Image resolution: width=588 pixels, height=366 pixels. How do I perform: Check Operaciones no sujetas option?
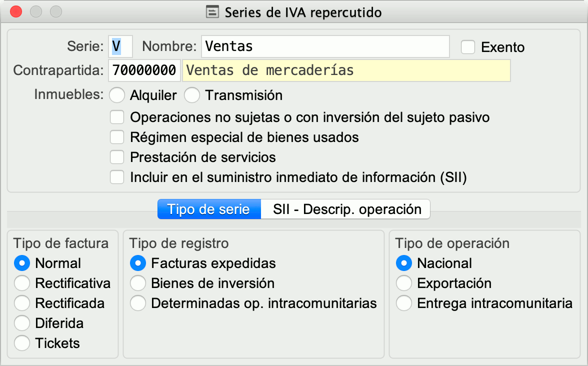117,117
